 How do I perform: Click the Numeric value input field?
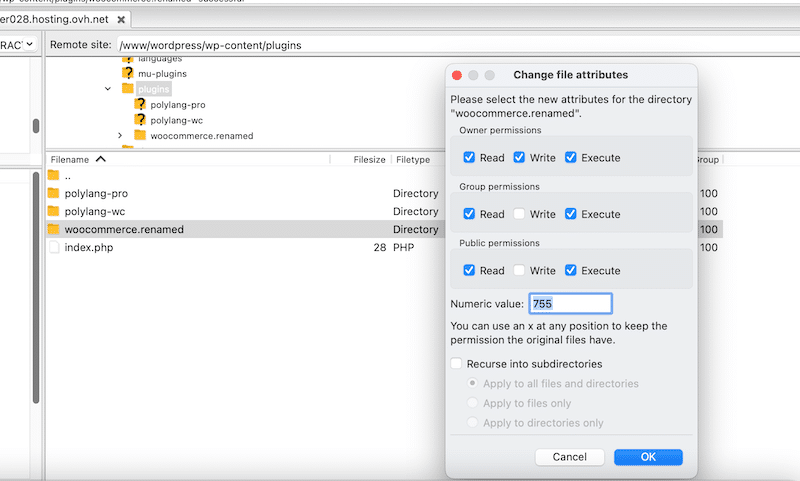tap(570, 304)
